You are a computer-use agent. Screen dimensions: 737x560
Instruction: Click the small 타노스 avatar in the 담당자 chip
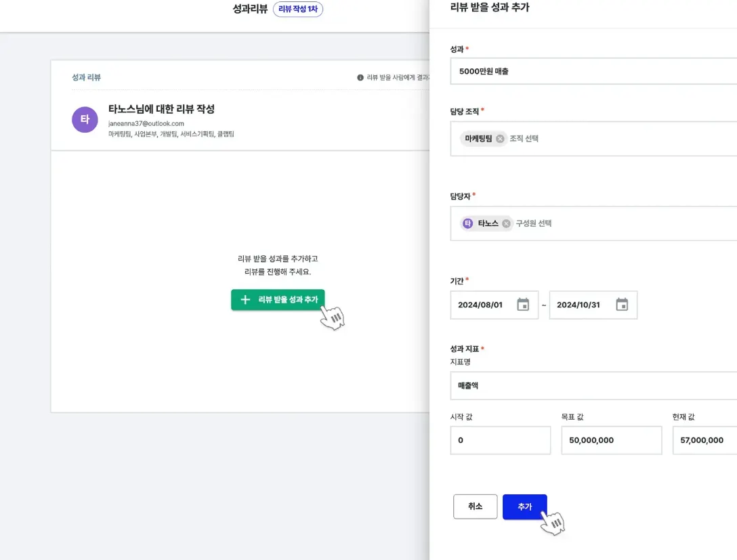pyautogui.click(x=467, y=223)
